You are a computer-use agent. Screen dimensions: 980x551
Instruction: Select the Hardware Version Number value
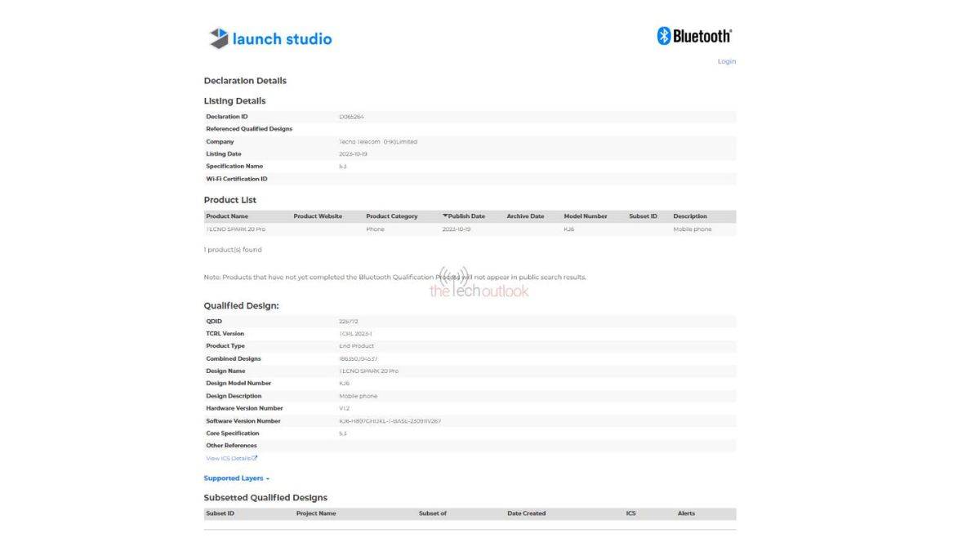tap(345, 408)
